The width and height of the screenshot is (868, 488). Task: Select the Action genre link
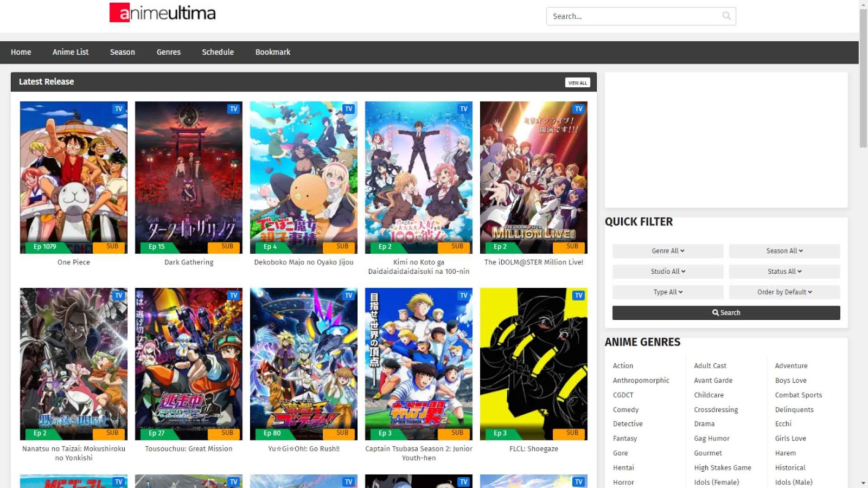click(x=623, y=366)
